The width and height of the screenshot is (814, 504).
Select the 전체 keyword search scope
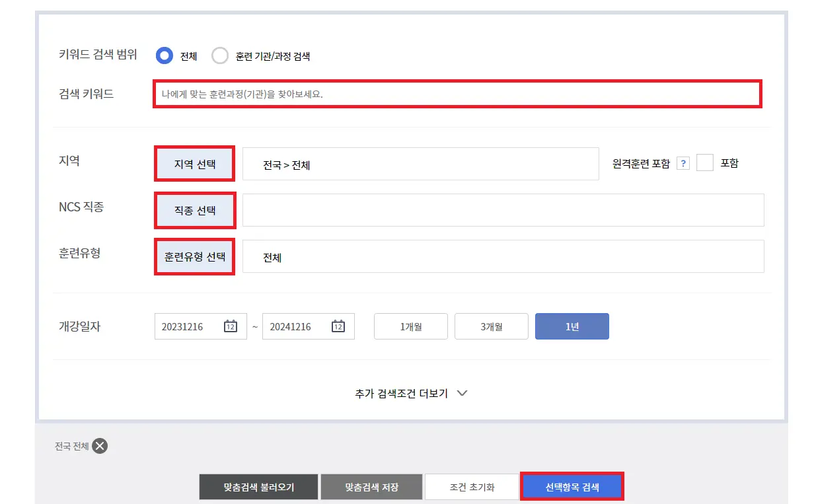[164, 55]
